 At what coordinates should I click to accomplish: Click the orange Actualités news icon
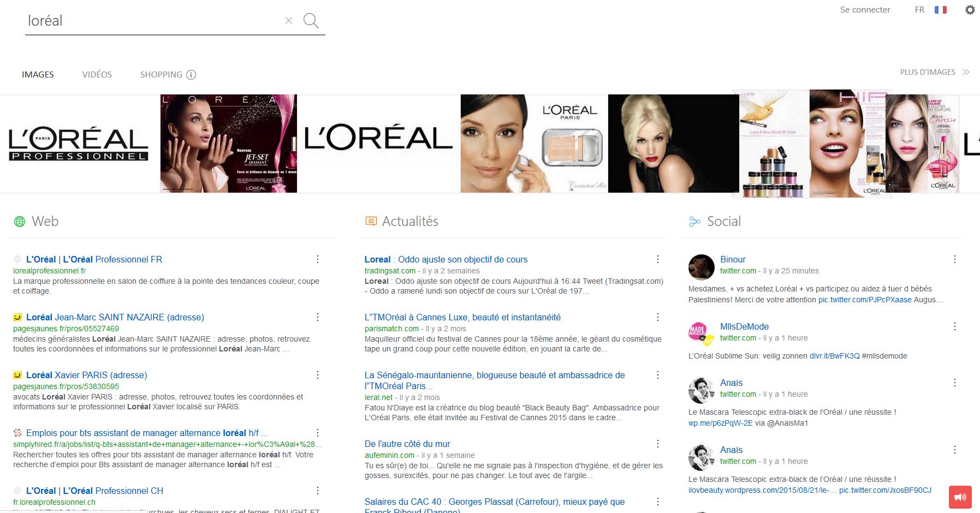pos(371,222)
